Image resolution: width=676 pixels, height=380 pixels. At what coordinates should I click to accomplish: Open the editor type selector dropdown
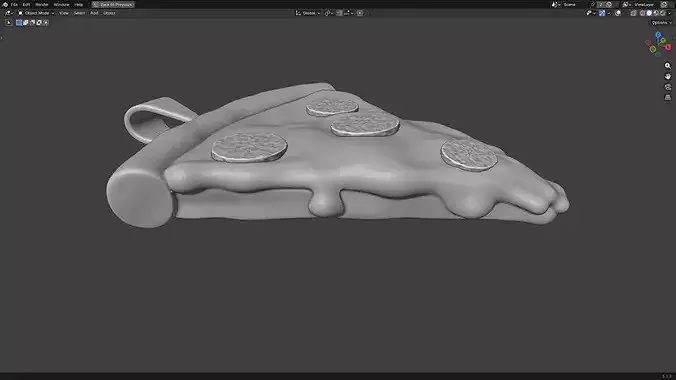click(x=8, y=13)
